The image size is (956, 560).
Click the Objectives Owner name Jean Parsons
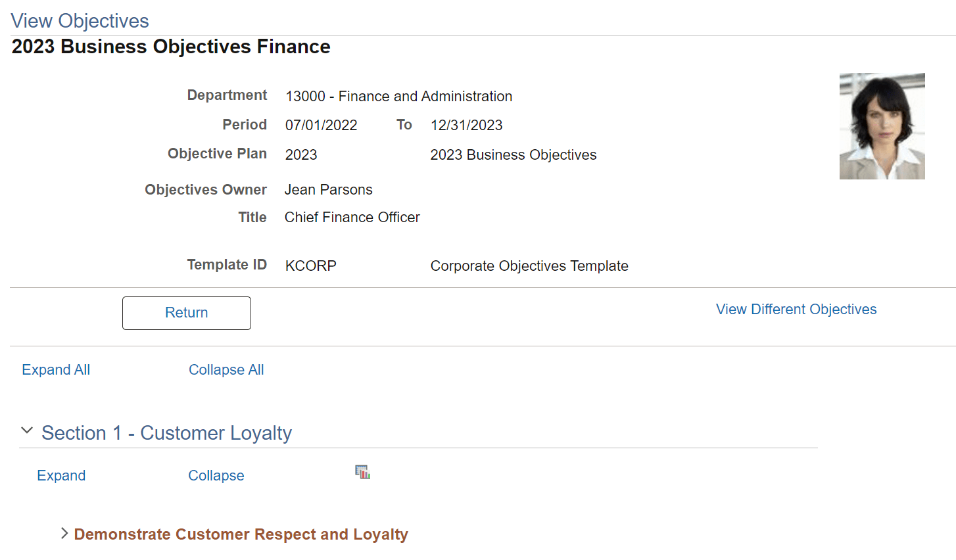(328, 189)
